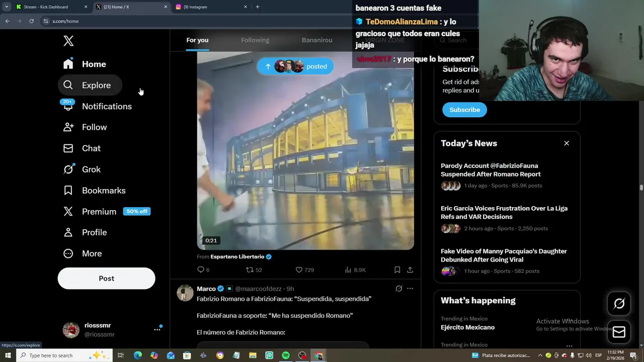Open Eric Garcia La Liga refs news
Screen dimensions: 644x362
(507, 218)
